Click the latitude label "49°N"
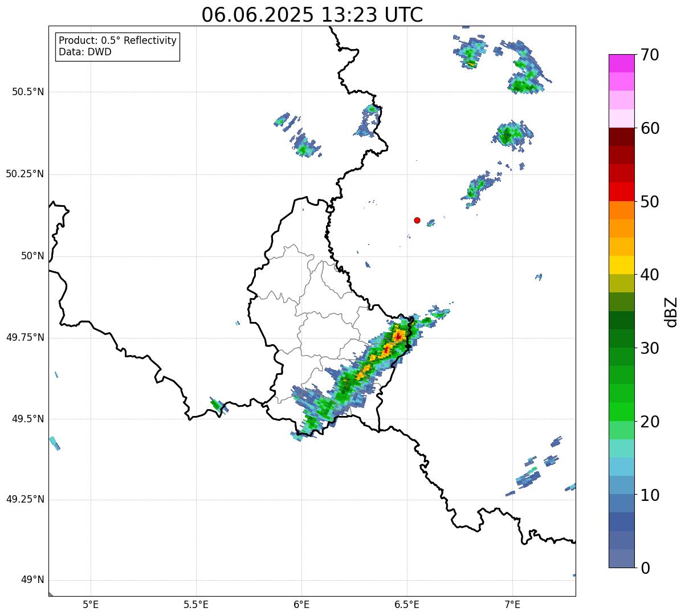This screenshot has height=616, width=685. [x=32, y=580]
